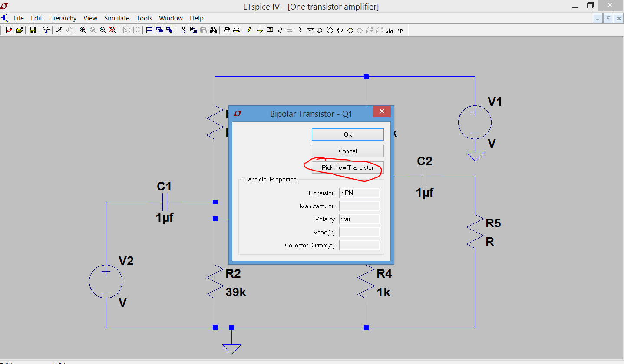The image size is (624, 364).
Task: Click the Zoom In magnifier icon
Action: 83,30
